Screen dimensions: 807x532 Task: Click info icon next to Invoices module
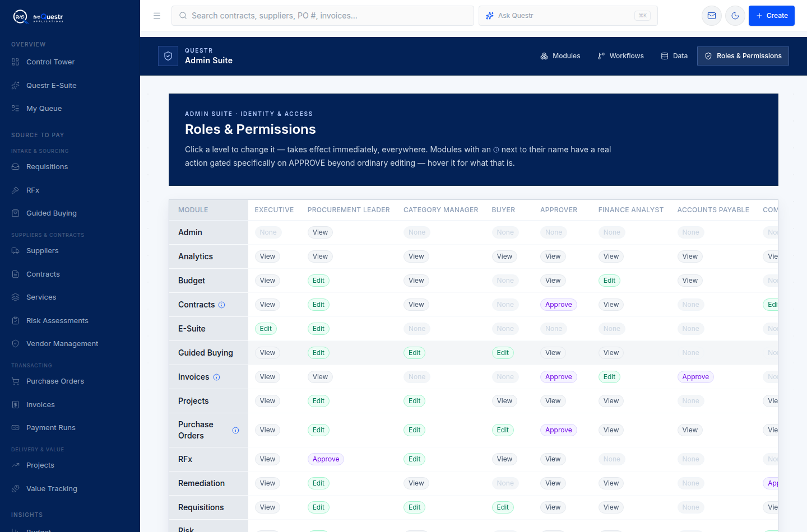[x=217, y=377]
